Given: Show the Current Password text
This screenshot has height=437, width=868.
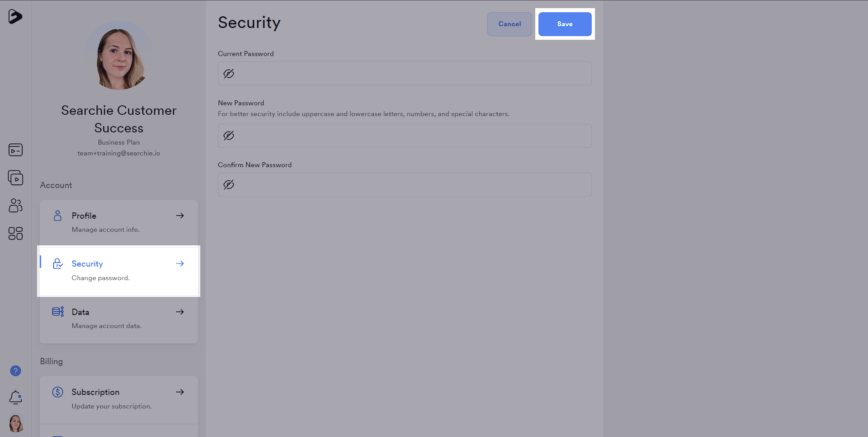Looking at the screenshot, I should (x=229, y=74).
